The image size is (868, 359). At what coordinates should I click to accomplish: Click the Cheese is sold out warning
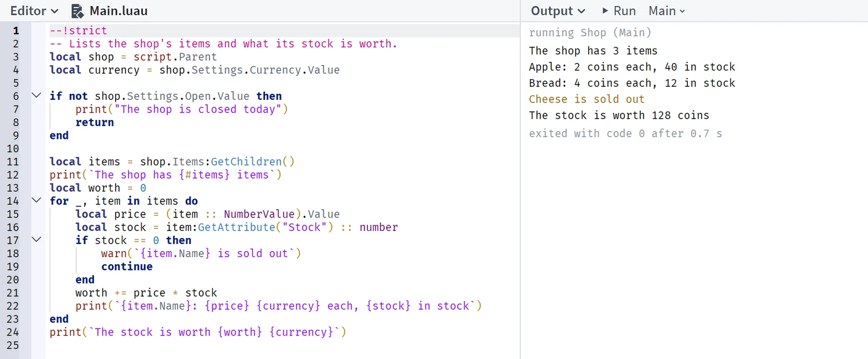click(586, 99)
